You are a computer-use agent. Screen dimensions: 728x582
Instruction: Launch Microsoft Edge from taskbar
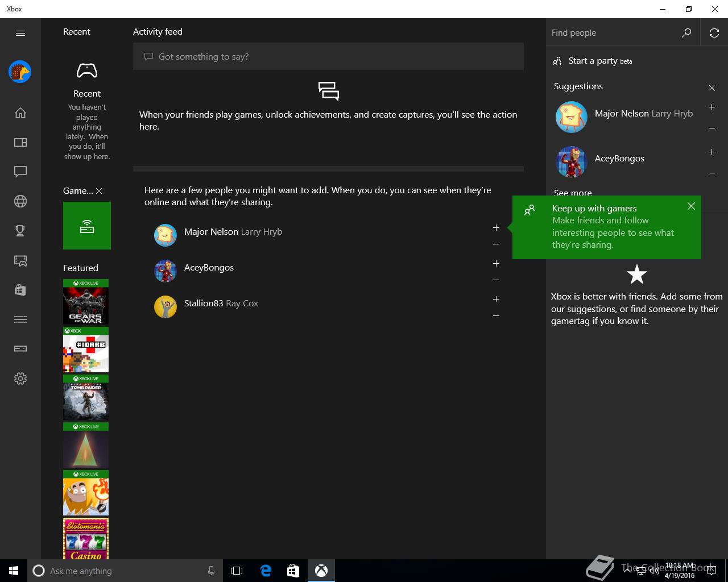[x=266, y=571]
